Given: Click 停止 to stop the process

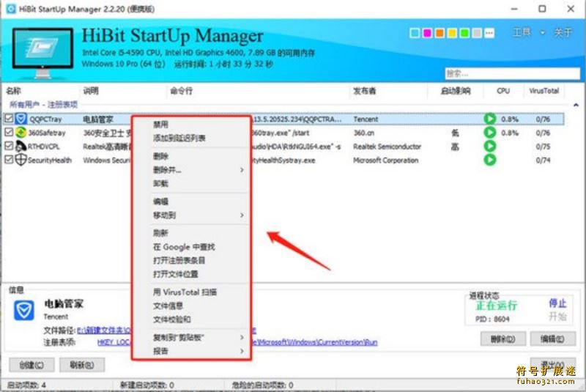Looking at the screenshot, I should pos(557,303).
